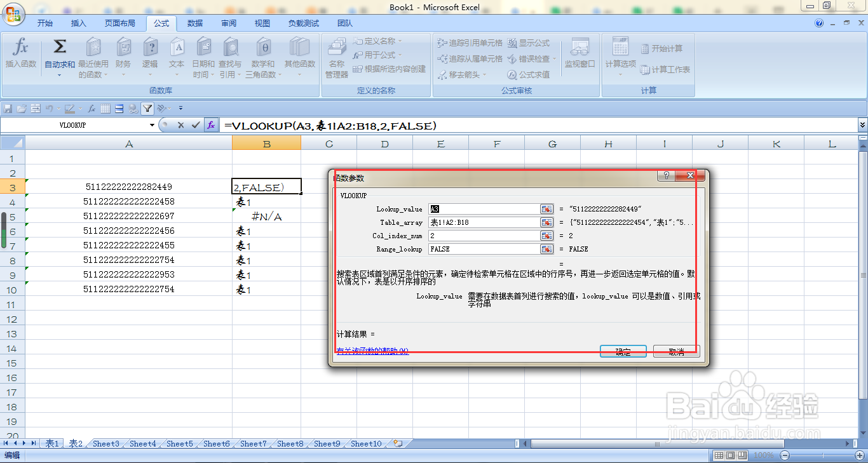
Task: Open Recently Used functions (最近使用的函数)
Action: pyautogui.click(x=93, y=57)
